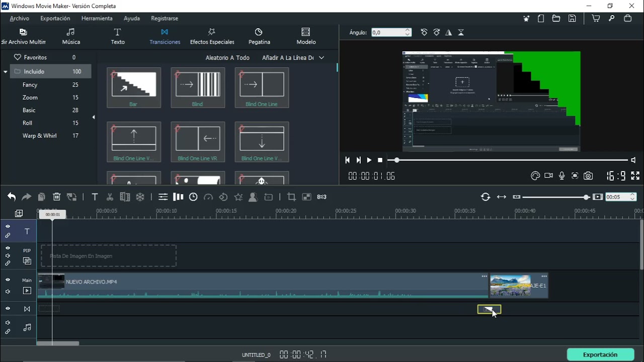Viewport: 644px width, 362px height.
Task: Open the landscape clip options dots
Action: click(x=544, y=277)
